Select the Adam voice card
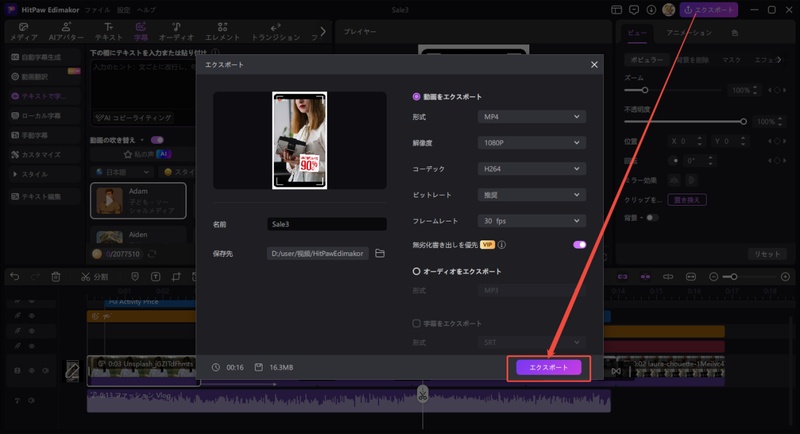 (138, 200)
